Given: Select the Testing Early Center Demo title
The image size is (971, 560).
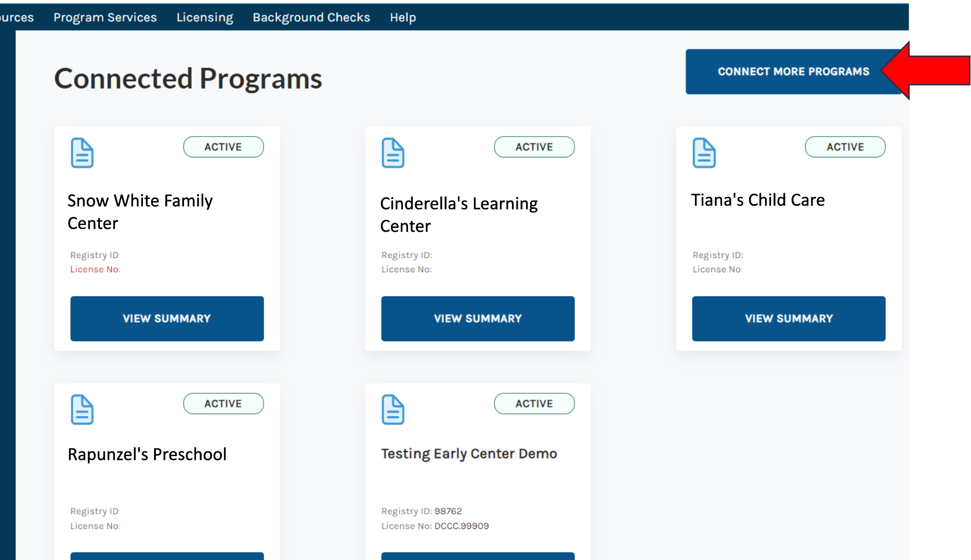Looking at the screenshot, I should pyautogui.click(x=469, y=454).
